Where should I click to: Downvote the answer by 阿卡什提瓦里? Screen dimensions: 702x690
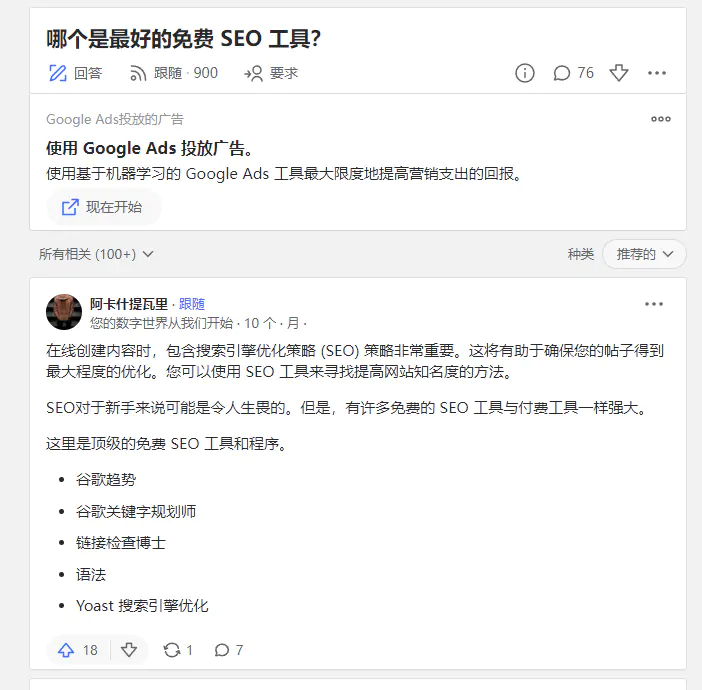[x=129, y=650]
